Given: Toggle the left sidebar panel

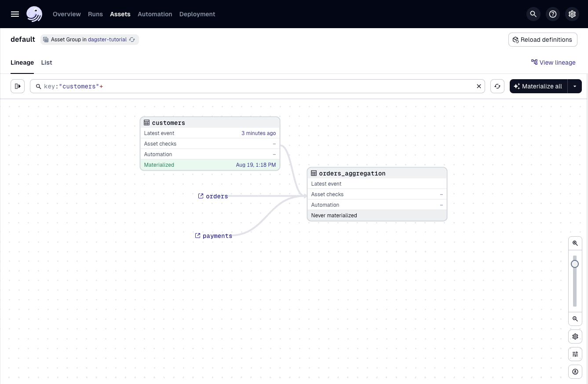Looking at the screenshot, I should (x=18, y=86).
